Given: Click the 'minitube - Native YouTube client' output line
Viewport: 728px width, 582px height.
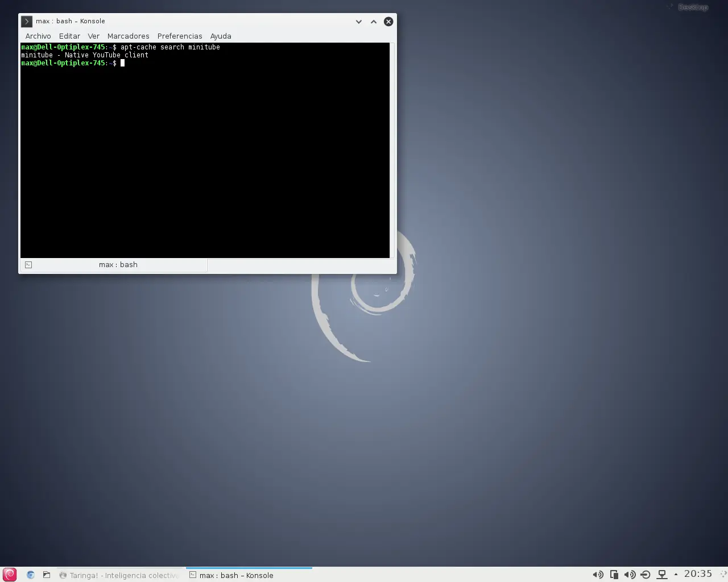Looking at the screenshot, I should coord(85,55).
